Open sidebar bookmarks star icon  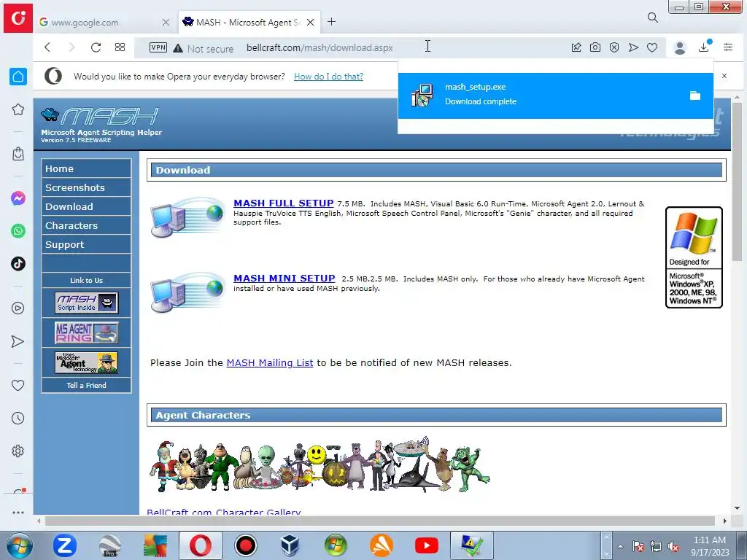(18, 109)
